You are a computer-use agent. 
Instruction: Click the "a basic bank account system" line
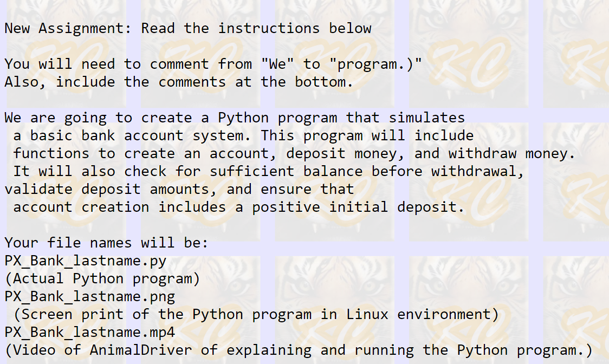[x=243, y=135]
